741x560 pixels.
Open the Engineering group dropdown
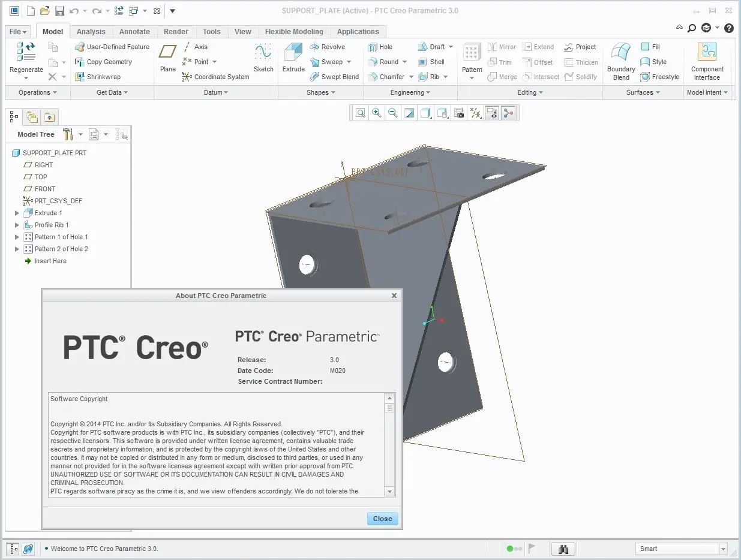(x=411, y=92)
